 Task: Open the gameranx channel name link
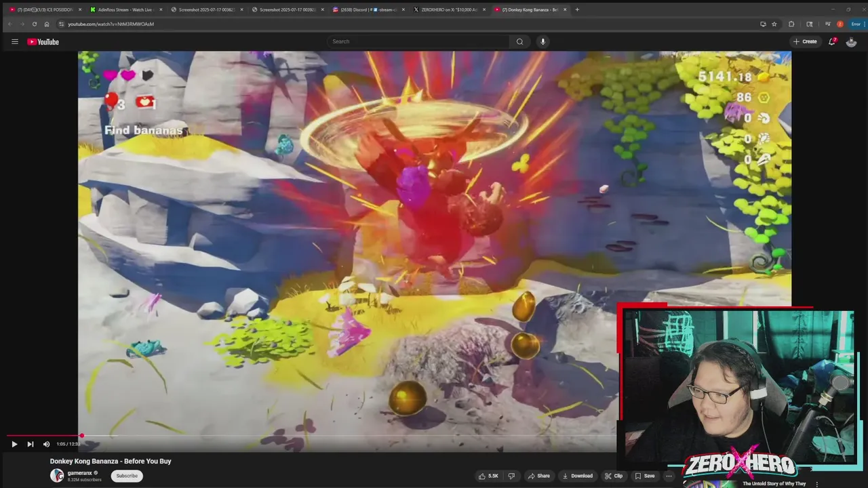click(x=80, y=473)
